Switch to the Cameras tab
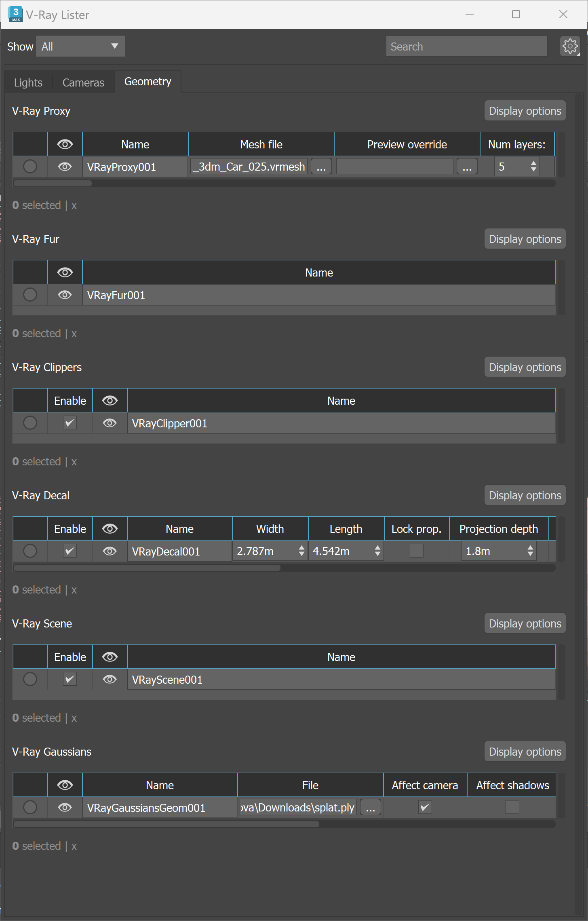The width and height of the screenshot is (588, 921). [83, 82]
